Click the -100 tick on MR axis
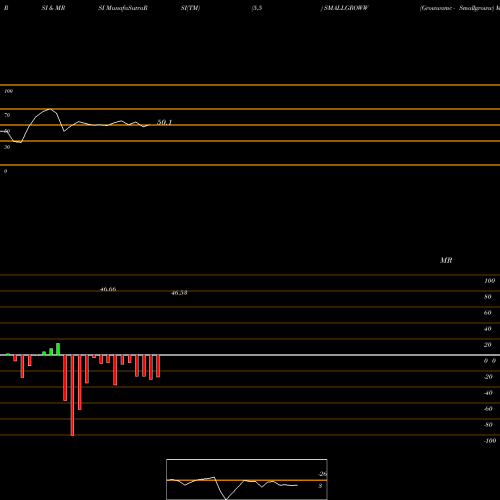This screenshot has height=500, width=500. pyautogui.click(x=490, y=441)
